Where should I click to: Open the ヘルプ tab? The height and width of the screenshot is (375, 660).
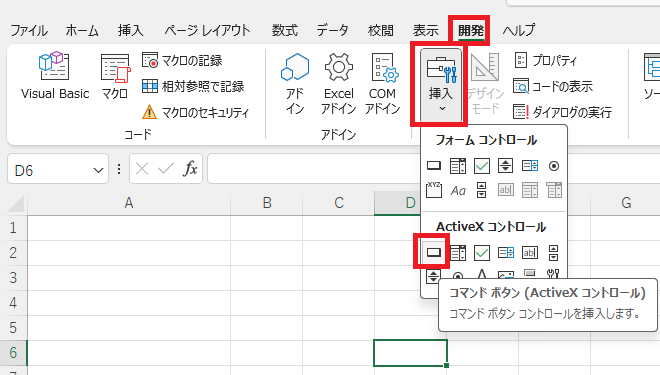(519, 30)
